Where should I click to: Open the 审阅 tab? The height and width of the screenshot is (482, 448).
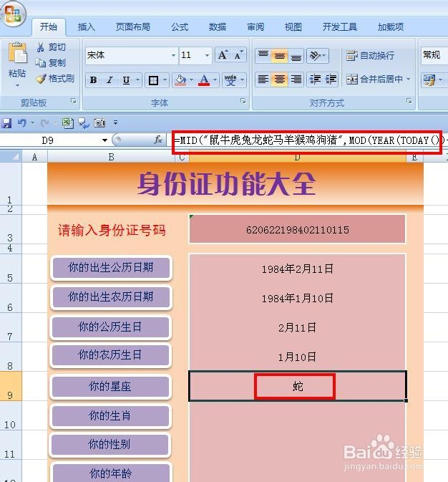[255, 27]
